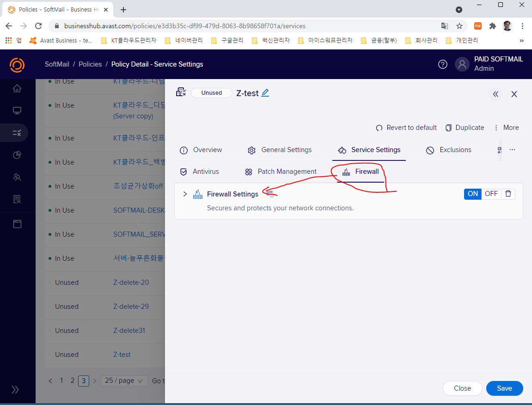Save the policy changes

504,388
